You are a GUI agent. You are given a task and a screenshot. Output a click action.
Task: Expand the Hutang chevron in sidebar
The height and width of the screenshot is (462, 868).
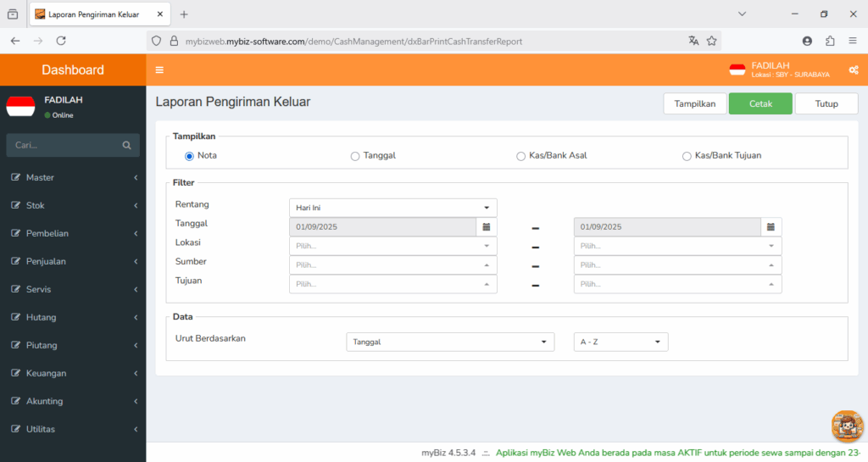pyautogui.click(x=136, y=317)
